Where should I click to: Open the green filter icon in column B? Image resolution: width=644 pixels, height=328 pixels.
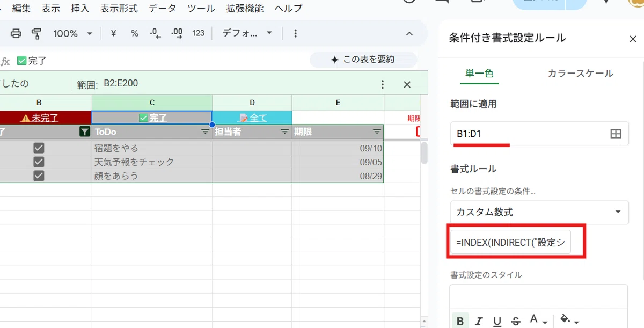click(x=84, y=132)
